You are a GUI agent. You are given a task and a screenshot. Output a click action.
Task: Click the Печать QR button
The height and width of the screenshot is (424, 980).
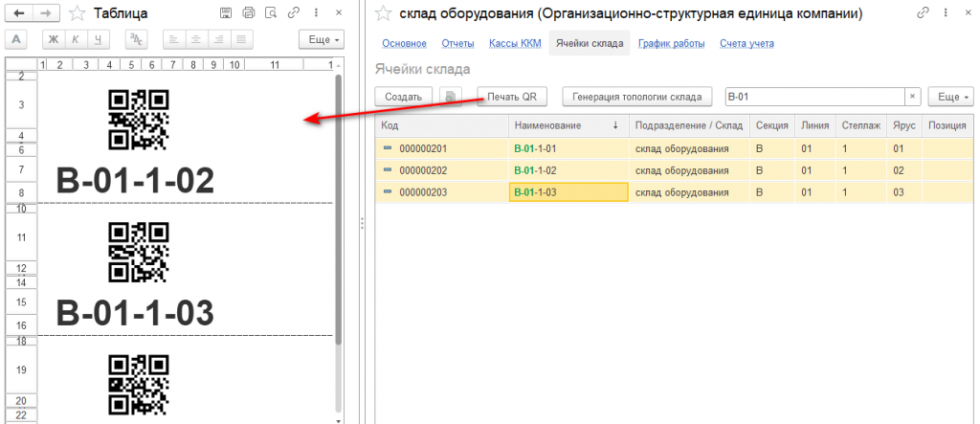pyautogui.click(x=512, y=97)
